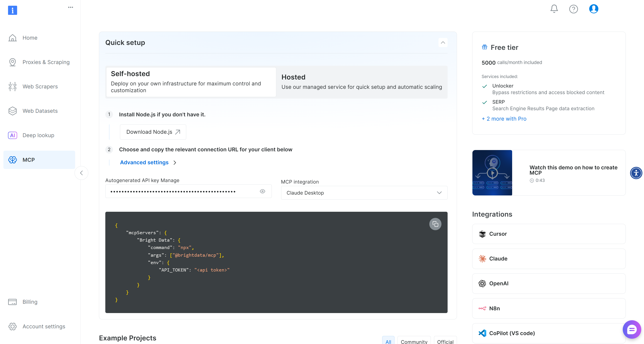
Task: Open the MCP integration dropdown
Action: 364,193
